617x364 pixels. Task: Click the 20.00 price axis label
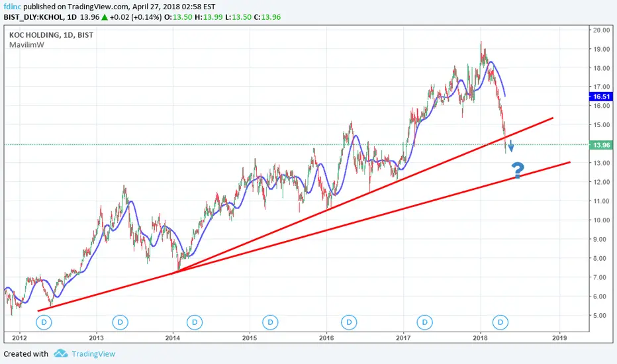pyautogui.click(x=602, y=30)
